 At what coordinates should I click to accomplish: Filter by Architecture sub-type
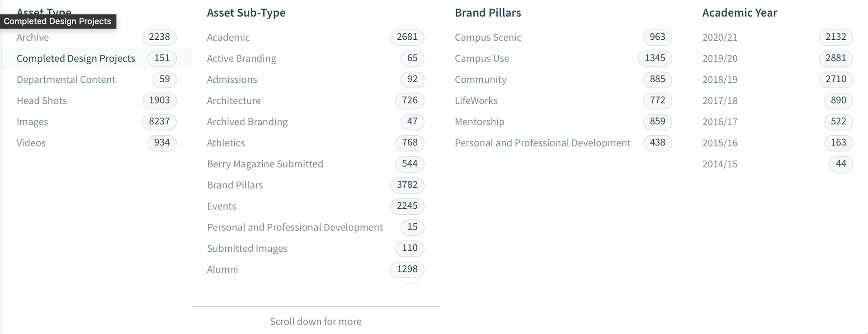point(316,101)
